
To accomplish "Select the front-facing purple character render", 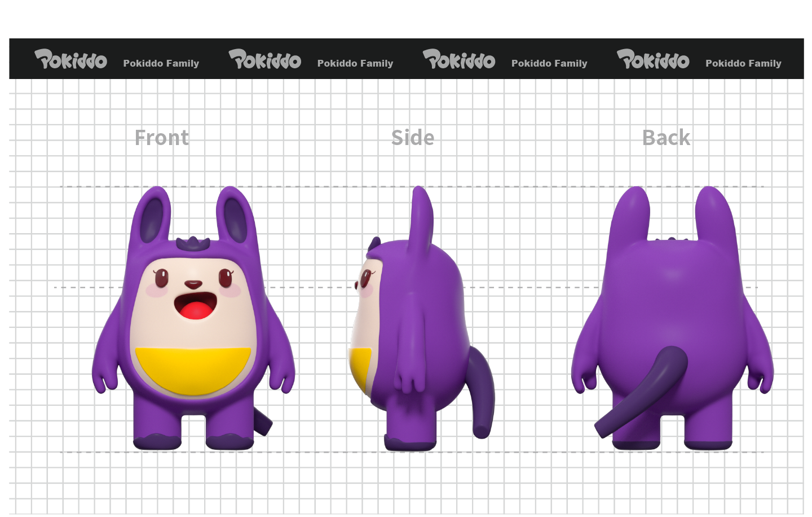I will (x=193, y=318).
